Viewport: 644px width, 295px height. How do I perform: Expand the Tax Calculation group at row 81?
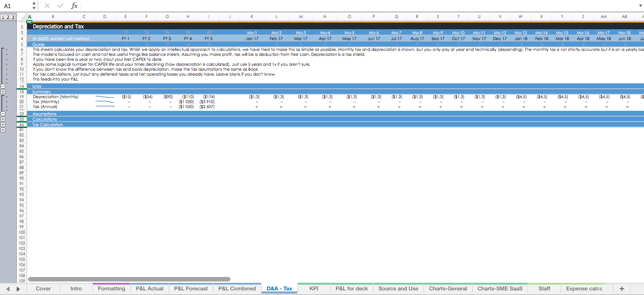click(3, 130)
